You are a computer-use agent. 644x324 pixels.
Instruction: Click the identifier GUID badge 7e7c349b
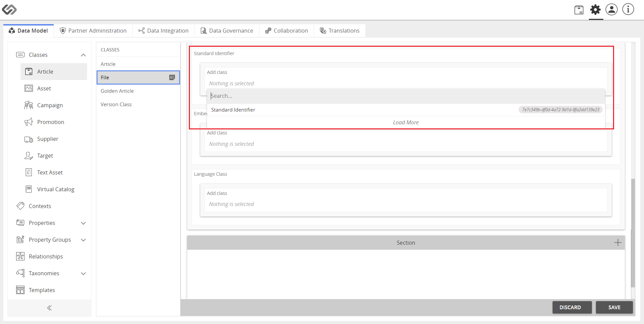[x=560, y=110]
